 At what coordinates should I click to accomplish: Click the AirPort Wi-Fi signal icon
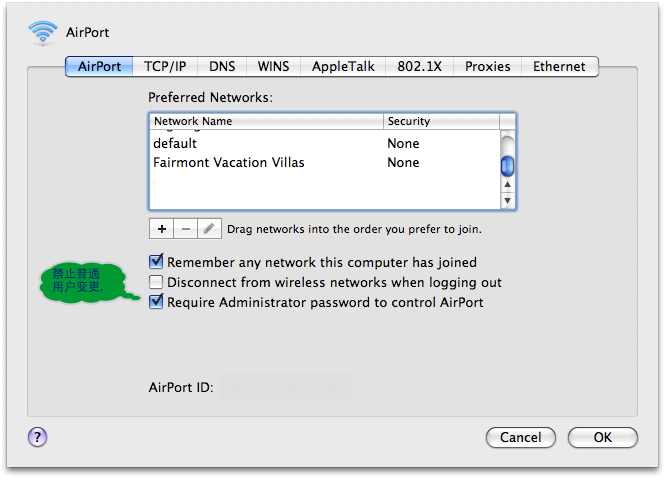point(42,32)
